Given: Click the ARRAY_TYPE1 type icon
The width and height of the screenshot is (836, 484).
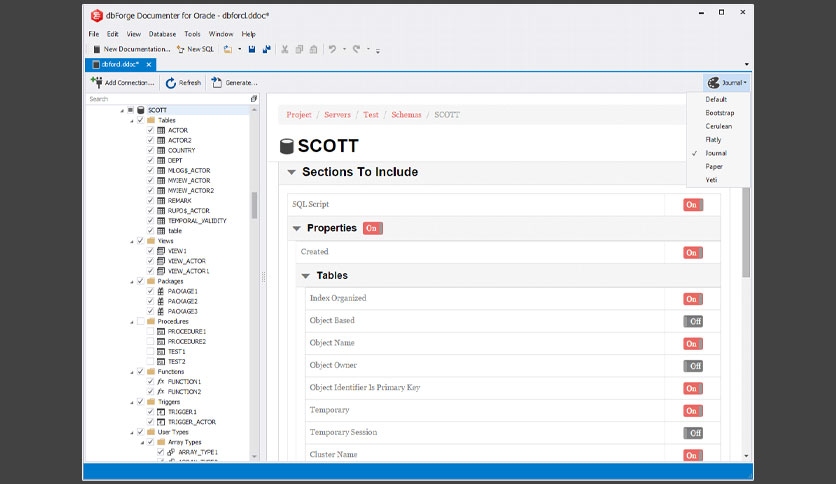Looking at the screenshot, I should pos(171,452).
